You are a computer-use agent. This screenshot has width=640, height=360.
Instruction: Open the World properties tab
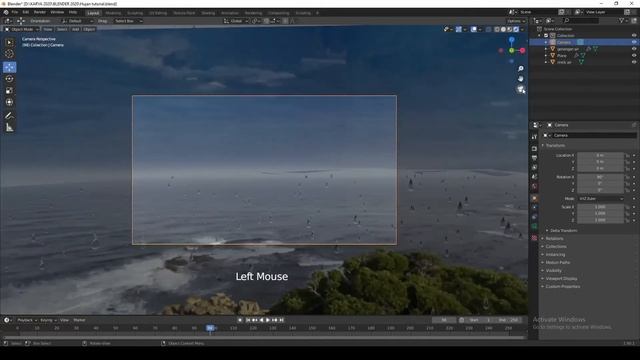534,187
